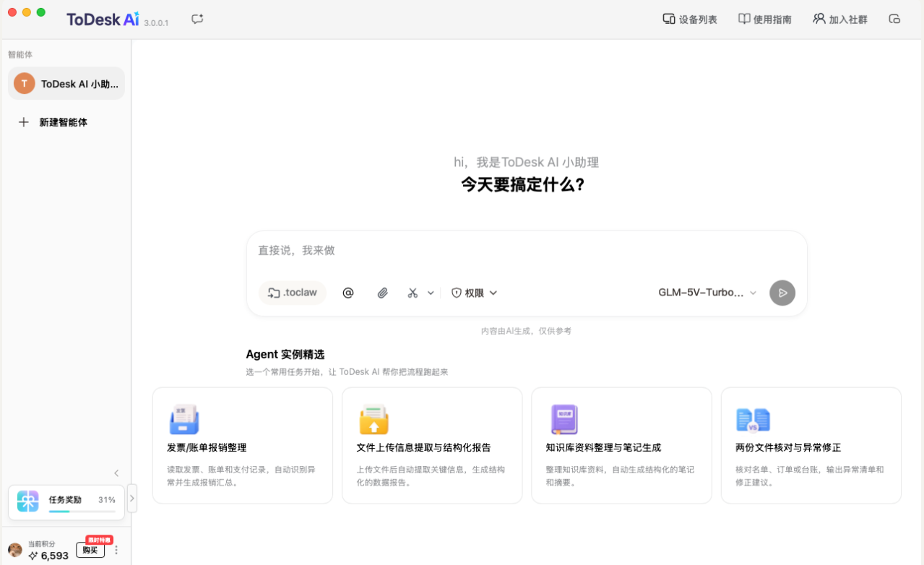Collapse the sidebar with the left chevron
The image size is (924, 565).
pyautogui.click(x=116, y=473)
